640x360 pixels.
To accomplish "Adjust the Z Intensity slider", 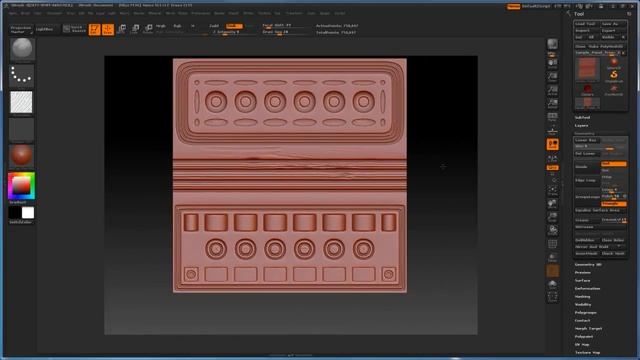I will (231, 32).
